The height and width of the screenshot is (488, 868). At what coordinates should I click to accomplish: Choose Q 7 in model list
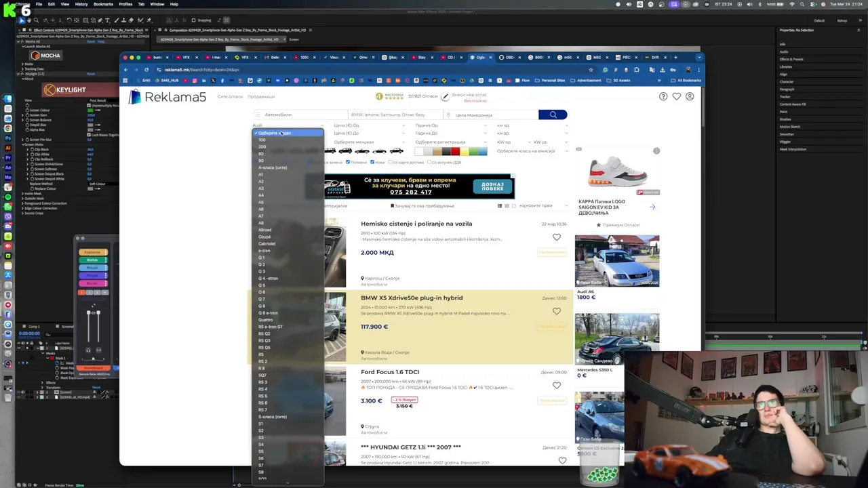(x=288, y=299)
